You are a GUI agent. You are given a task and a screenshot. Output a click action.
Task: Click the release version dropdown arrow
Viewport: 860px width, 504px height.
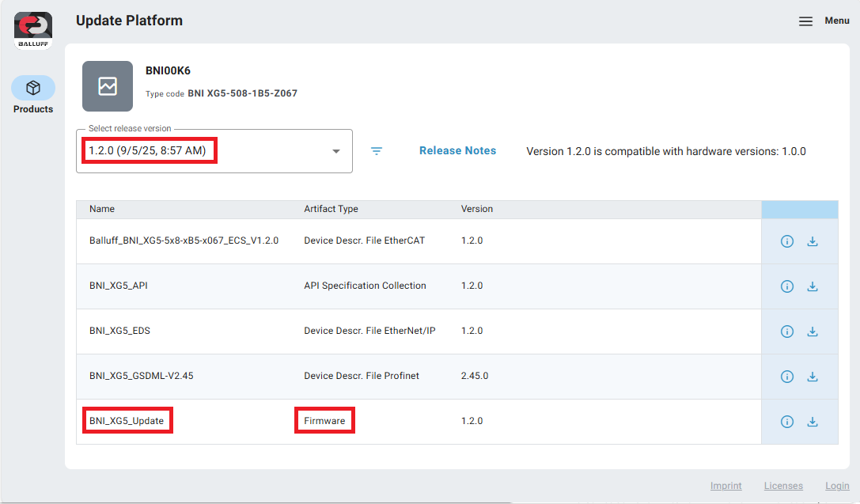[x=336, y=151]
